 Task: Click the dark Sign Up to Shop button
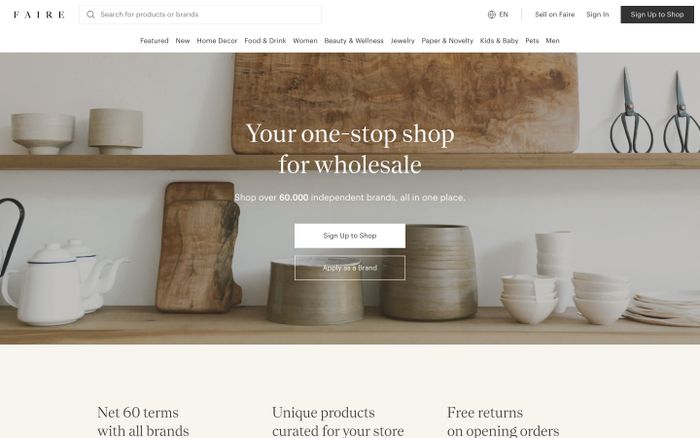tap(657, 15)
